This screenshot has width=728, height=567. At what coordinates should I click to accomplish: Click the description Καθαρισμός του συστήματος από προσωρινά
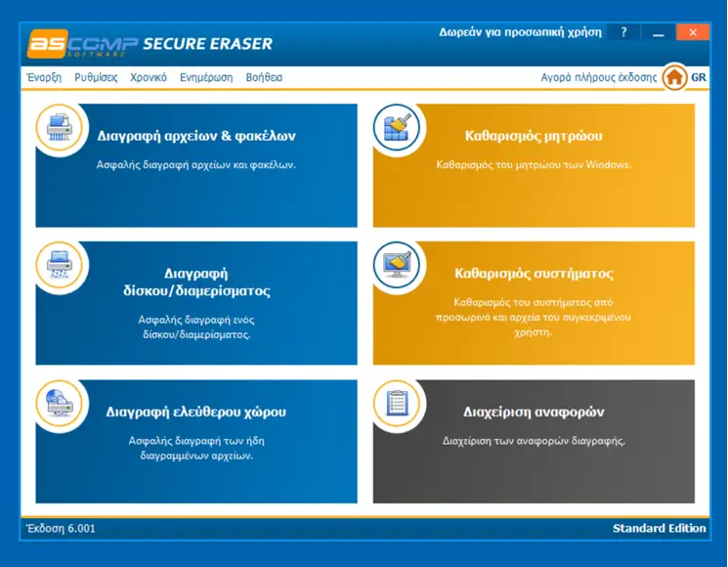(x=533, y=317)
